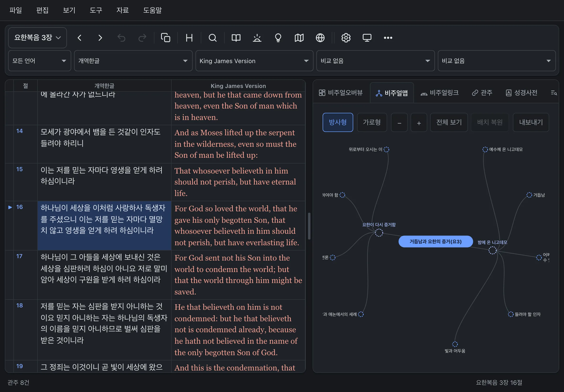Go to previous chapter arrow

79,38
